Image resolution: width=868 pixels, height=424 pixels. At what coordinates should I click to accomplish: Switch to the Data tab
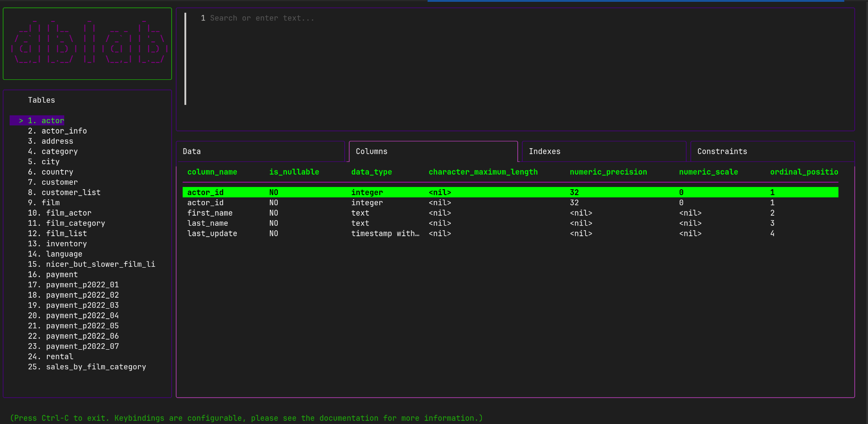tap(260, 151)
